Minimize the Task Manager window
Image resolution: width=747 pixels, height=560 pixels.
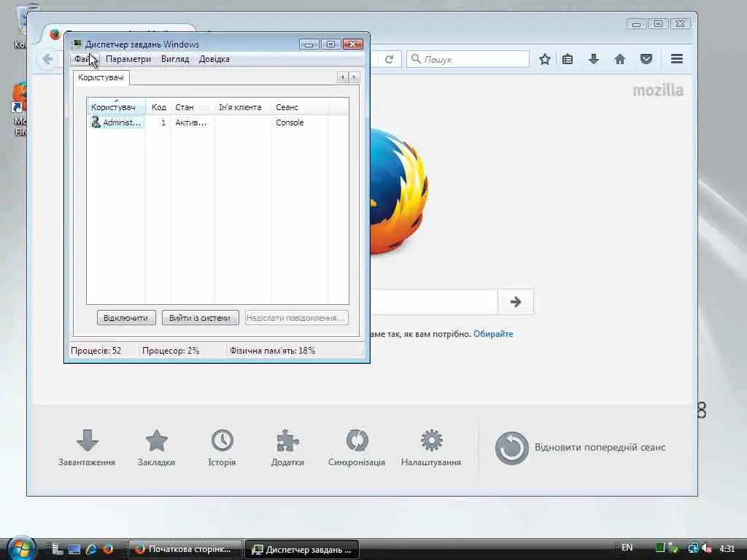tap(309, 44)
